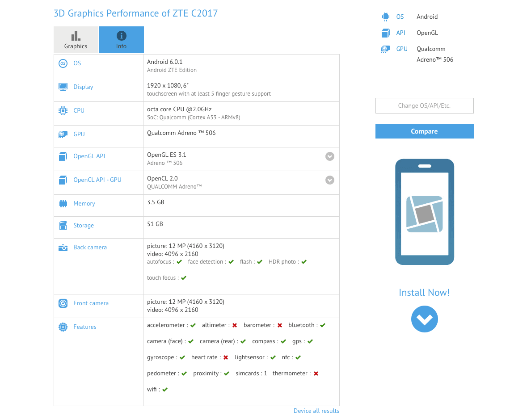Click the sidebar OS link
531x420 pixels.
[400, 17]
